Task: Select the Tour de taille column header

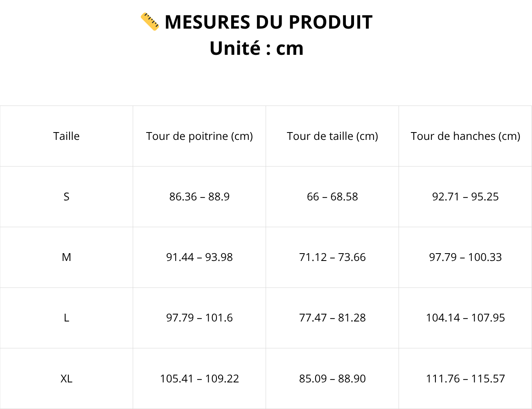Action: click(332, 136)
